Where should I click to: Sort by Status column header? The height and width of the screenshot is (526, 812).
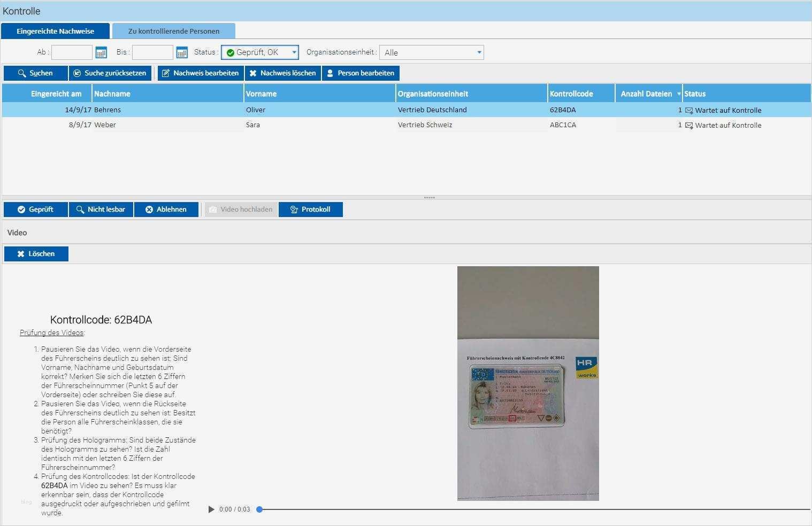[x=747, y=94]
